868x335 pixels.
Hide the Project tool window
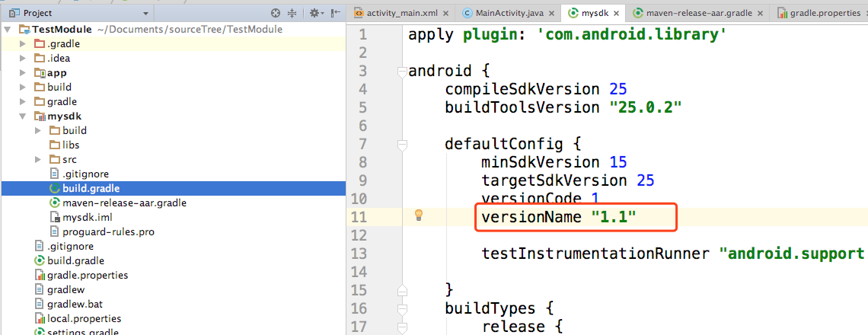click(336, 13)
